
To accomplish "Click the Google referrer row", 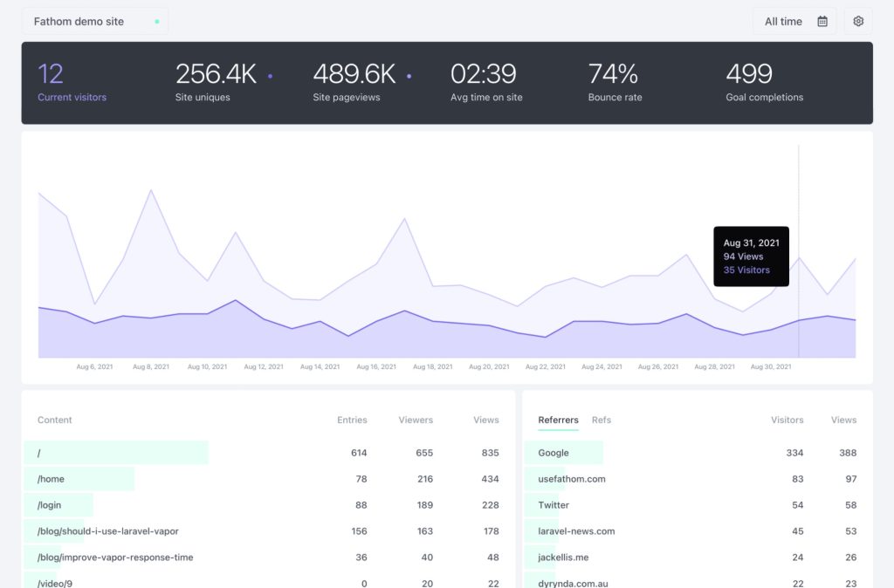I will pos(554,453).
